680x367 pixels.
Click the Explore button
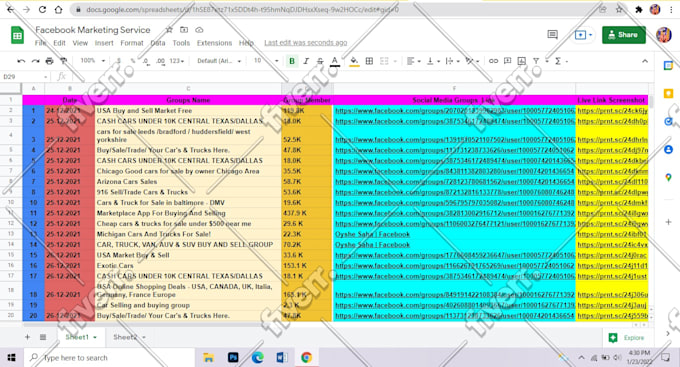(627, 338)
